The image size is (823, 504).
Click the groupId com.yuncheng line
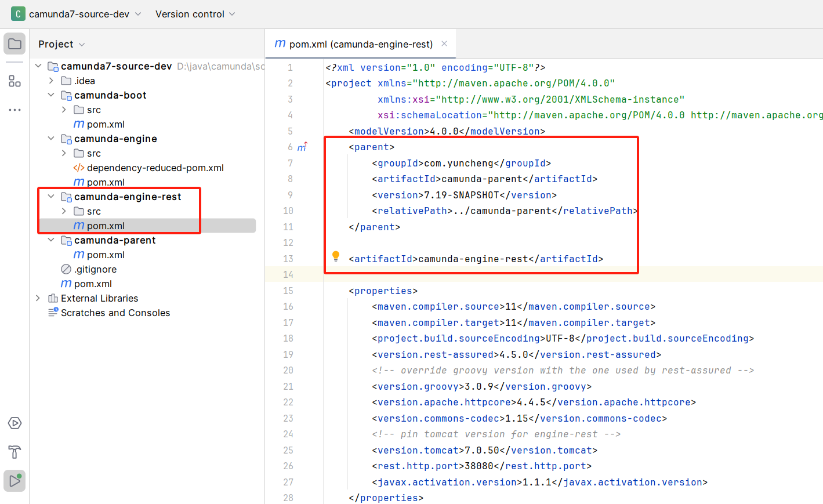(x=461, y=163)
